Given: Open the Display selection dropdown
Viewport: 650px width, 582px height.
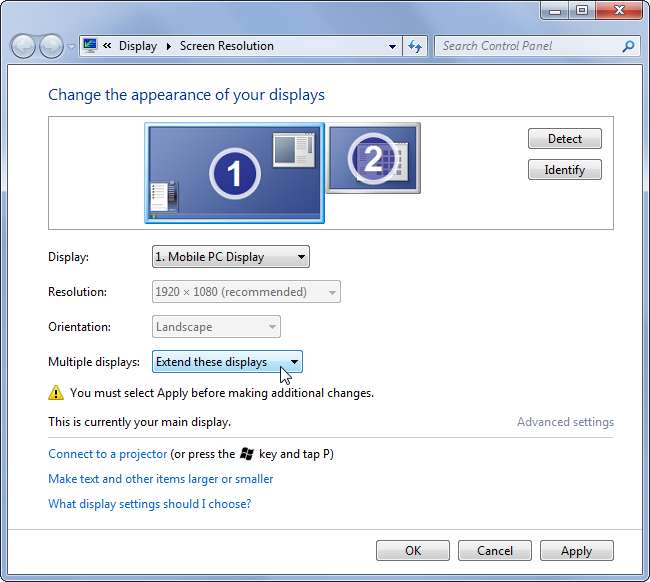Looking at the screenshot, I should 230,257.
